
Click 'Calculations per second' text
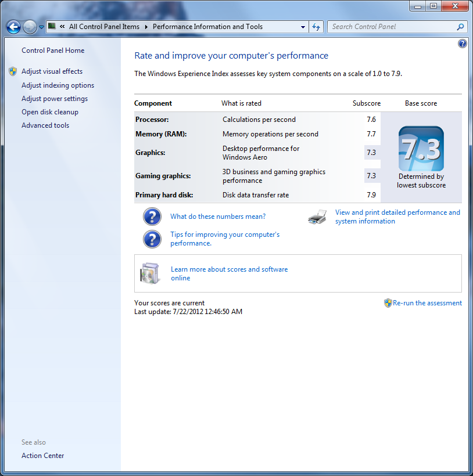click(259, 120)
